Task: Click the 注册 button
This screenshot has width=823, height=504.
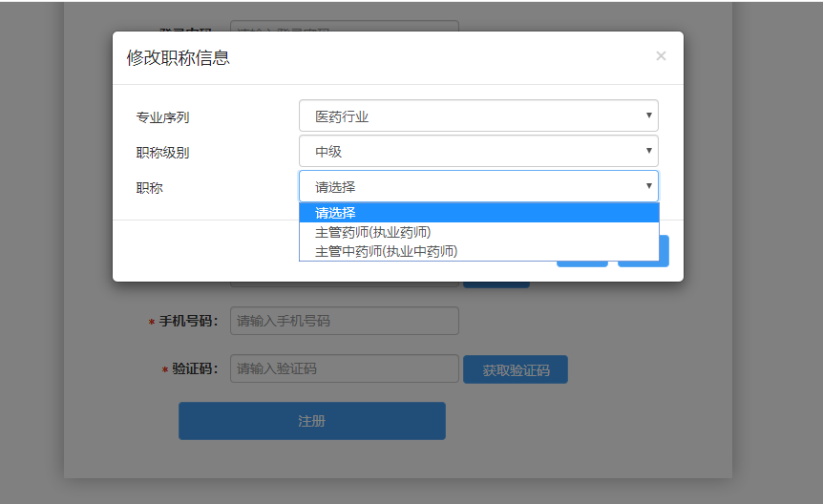Action: [311, 421]
